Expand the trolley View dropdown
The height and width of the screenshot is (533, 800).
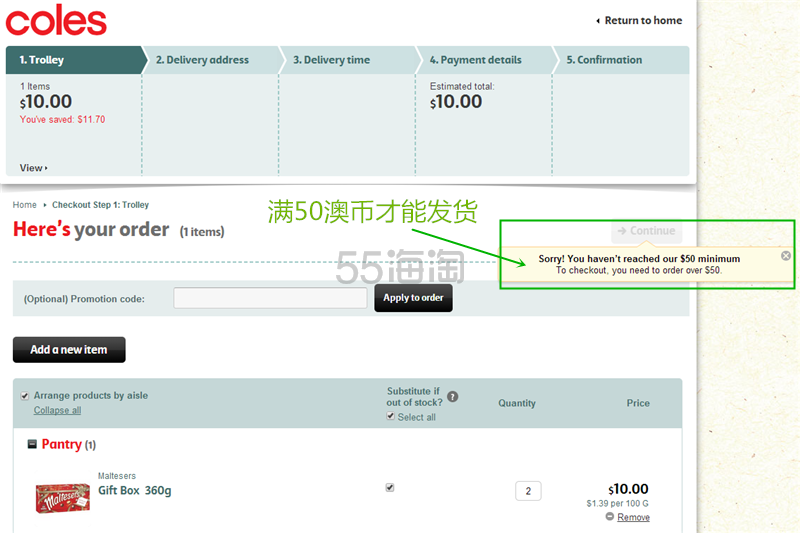pos(33,168)
